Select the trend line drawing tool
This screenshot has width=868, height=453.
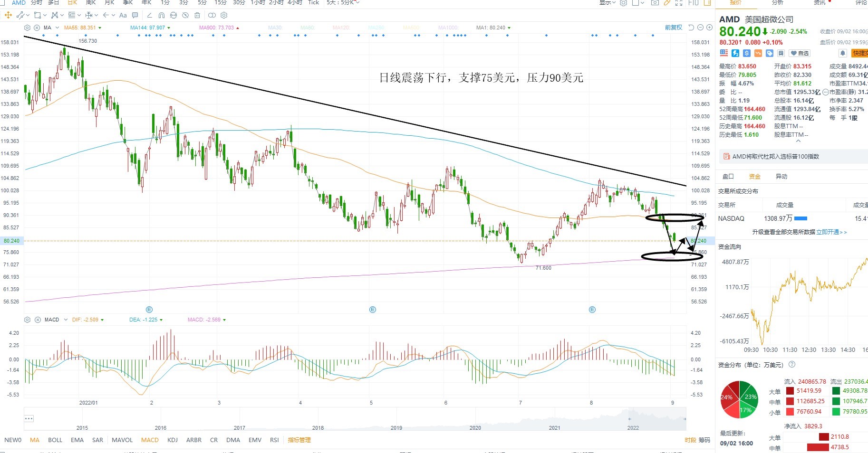pos(20,15)
